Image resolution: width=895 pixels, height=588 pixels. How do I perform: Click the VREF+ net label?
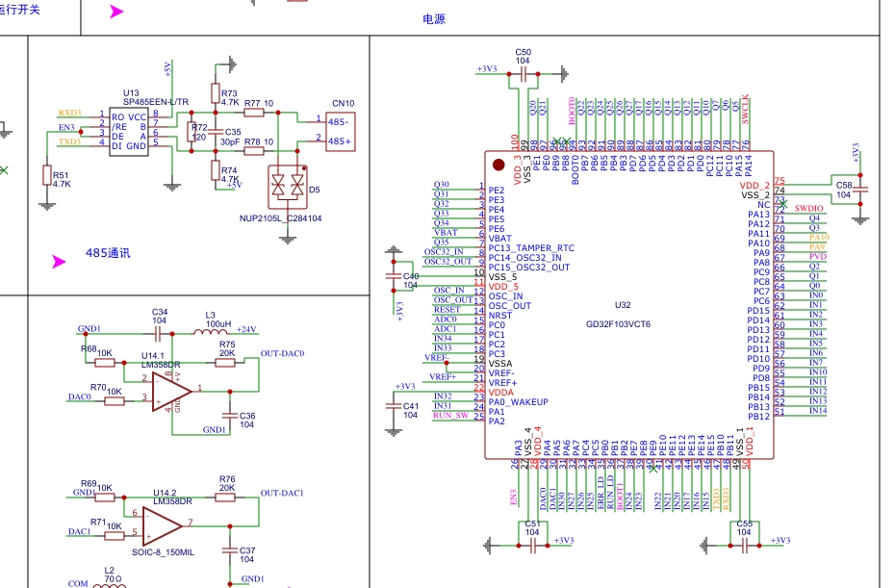click(x=443, y=377)
